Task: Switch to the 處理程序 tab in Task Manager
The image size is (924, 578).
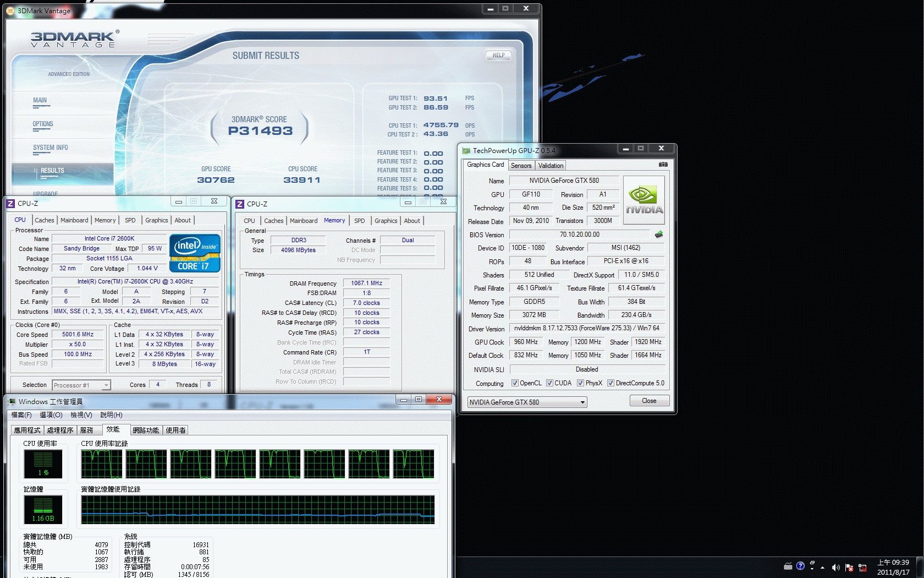Action: tap(60, 430)
